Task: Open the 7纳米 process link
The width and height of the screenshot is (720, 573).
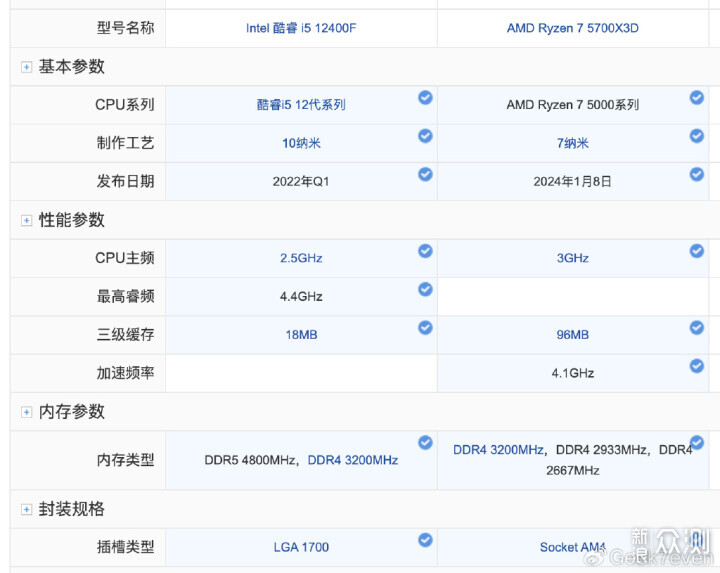Action: 573,143
